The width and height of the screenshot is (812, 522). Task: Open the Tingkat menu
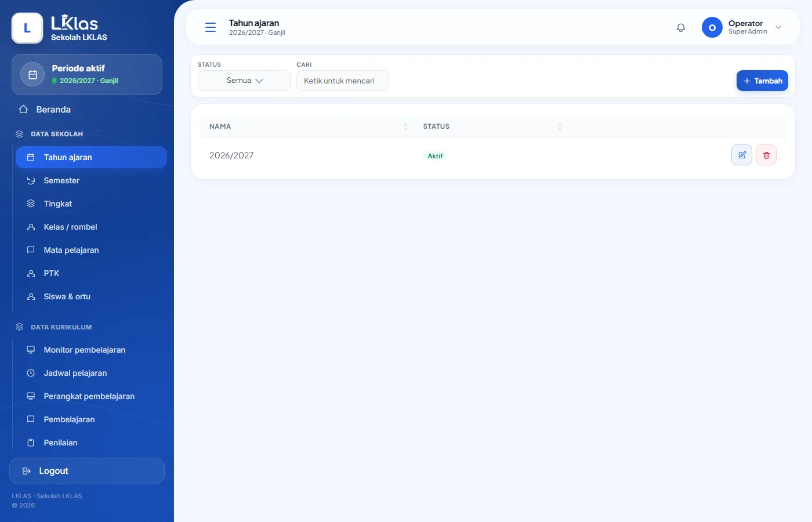pyautogui.click(x=91, y=204)
